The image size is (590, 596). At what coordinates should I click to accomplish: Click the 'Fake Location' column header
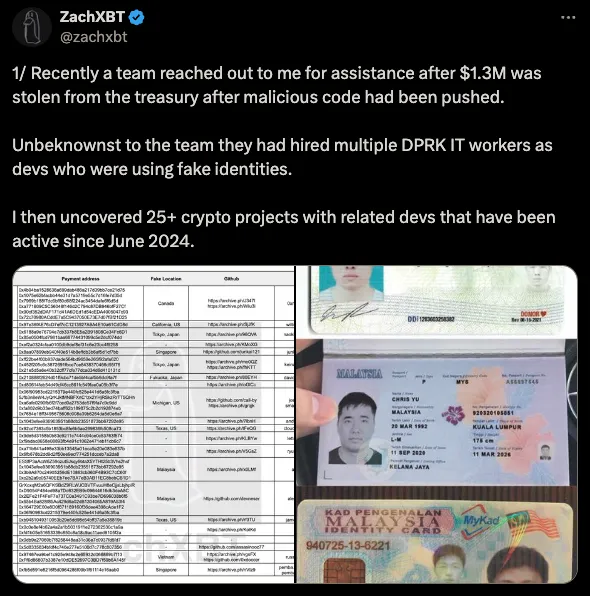pyautogui.click(x=166, y=279)
